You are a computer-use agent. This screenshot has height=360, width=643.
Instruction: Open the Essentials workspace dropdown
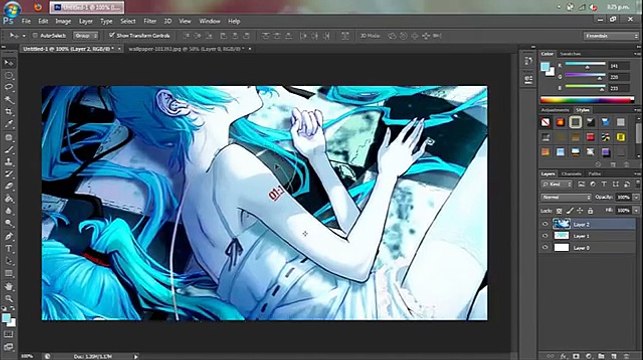click(x=611, y=36)
